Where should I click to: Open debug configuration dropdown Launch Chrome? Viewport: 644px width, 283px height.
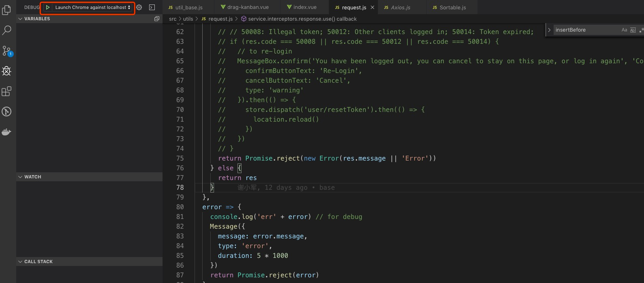93,7
